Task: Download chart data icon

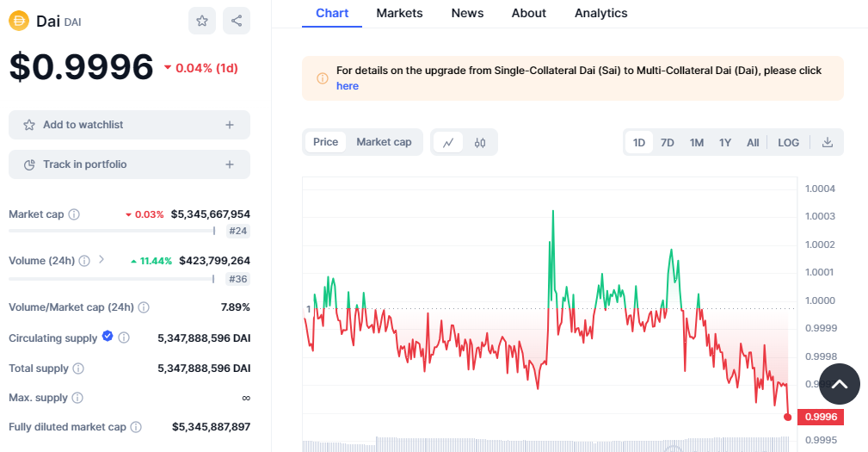Action: (x=827, y=142)
